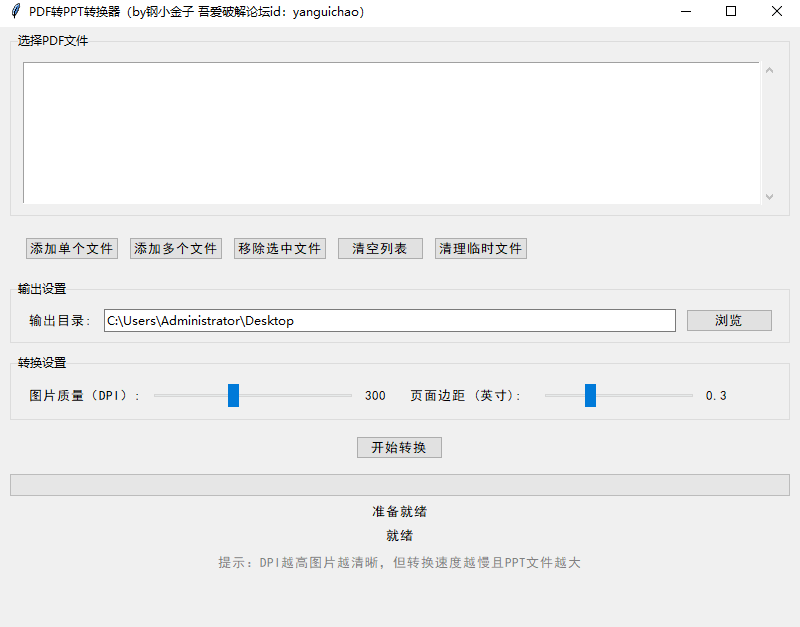Click 移除选中文件 to remove selected files
This screenshot has height=627, width=800.
279,248
